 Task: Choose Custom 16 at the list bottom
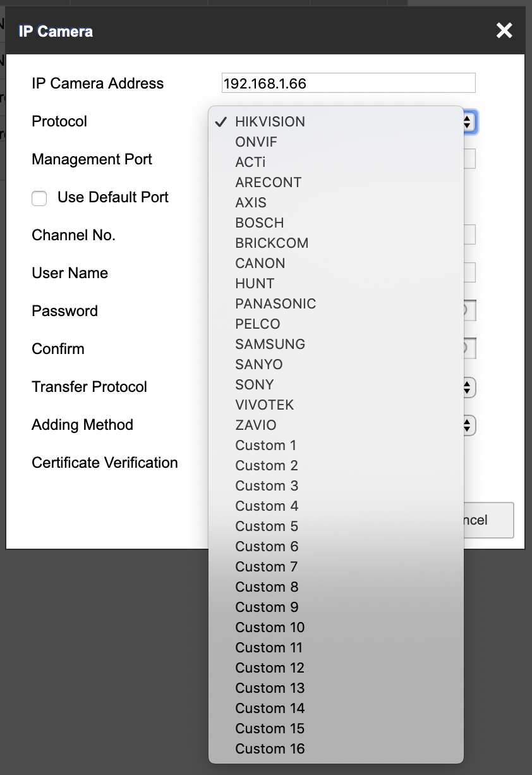(270, 748)
